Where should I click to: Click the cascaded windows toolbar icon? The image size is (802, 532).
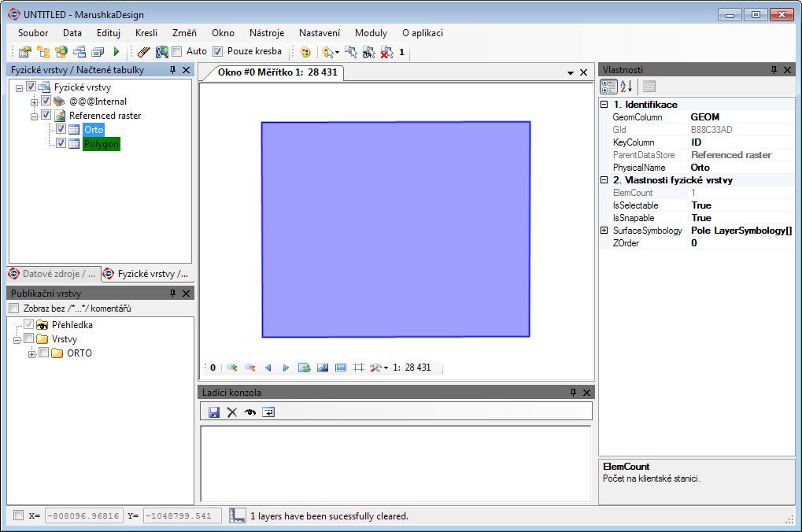pos(98,52)
